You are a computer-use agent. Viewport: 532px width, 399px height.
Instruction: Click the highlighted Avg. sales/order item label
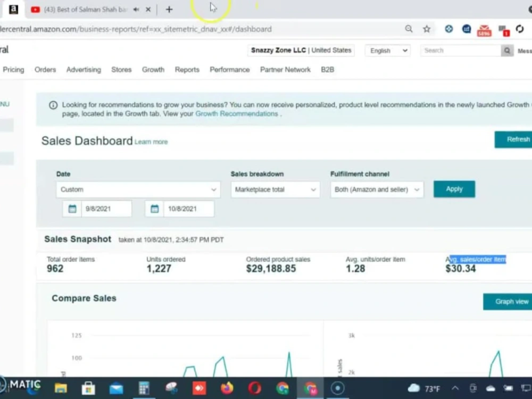[476, 259]
